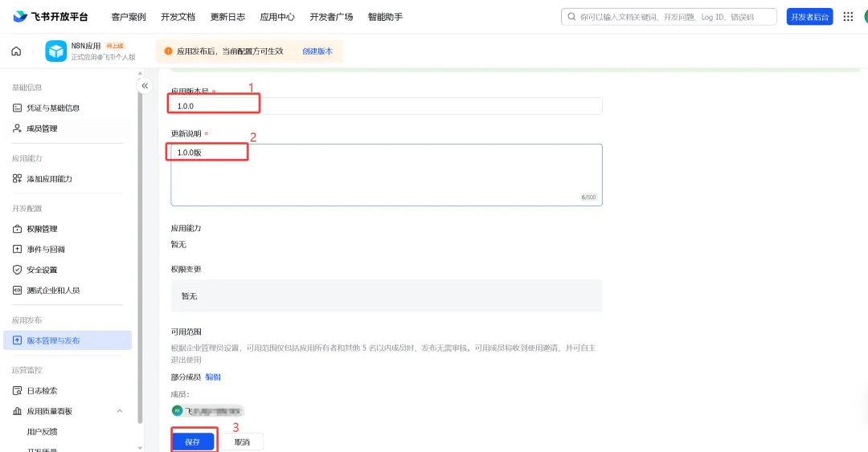The height and width of the screenshot is (452, 868).
Task: Click the search magnifier icon
Action: pyautogui.click(x=571, y=17)
